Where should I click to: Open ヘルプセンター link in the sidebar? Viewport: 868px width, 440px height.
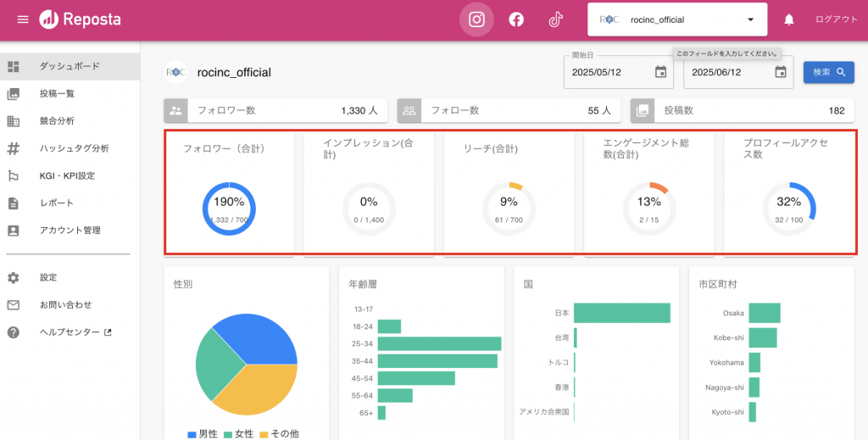click(x=70, y=332)
